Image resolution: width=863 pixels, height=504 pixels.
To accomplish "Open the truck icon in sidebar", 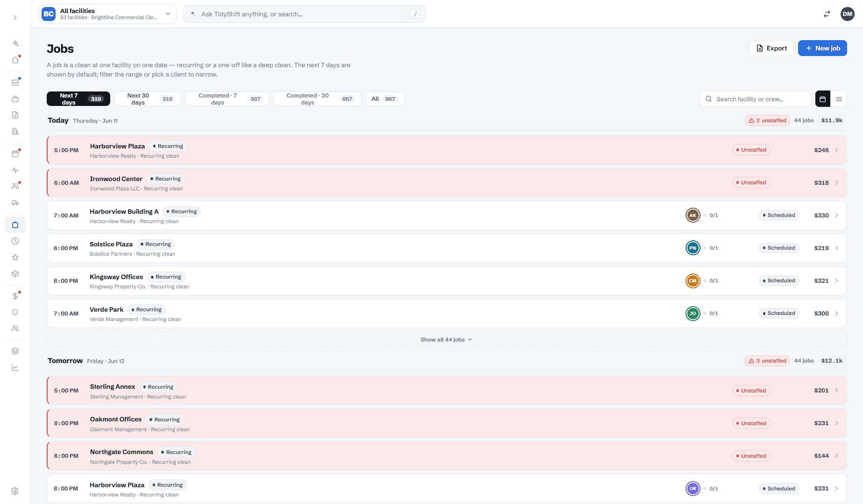I will (15, 203).
